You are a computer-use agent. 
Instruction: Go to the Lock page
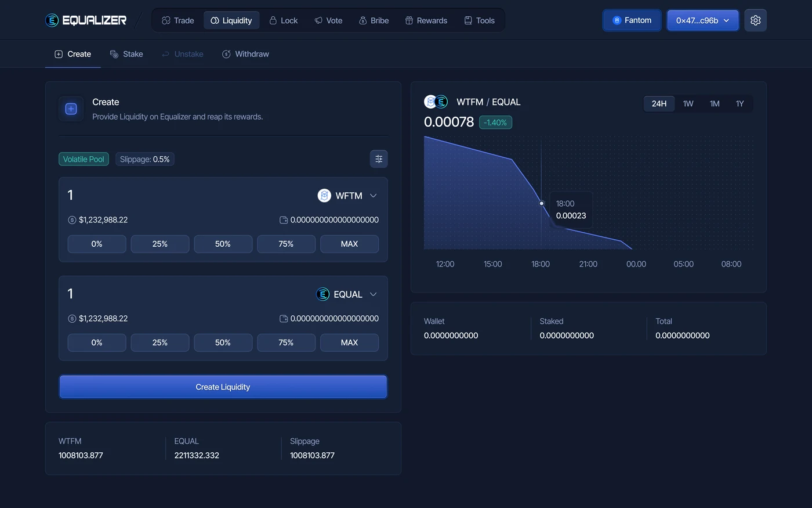283,20
